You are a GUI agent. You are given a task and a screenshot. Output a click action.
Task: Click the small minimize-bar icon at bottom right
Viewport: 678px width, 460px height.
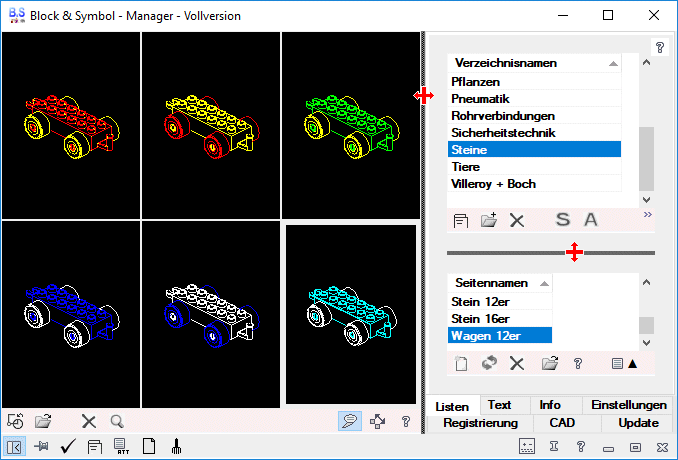tap(608, 449)
